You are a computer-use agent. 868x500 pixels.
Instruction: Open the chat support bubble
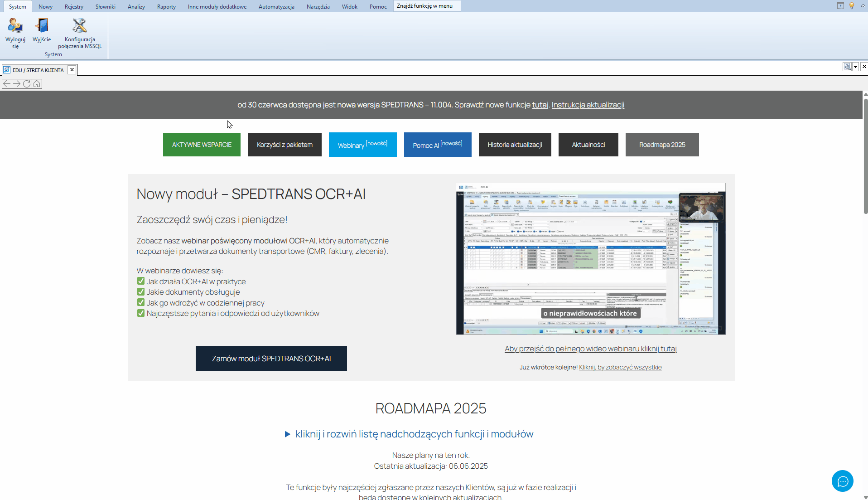pyautogui.click(x=842, y=481)
